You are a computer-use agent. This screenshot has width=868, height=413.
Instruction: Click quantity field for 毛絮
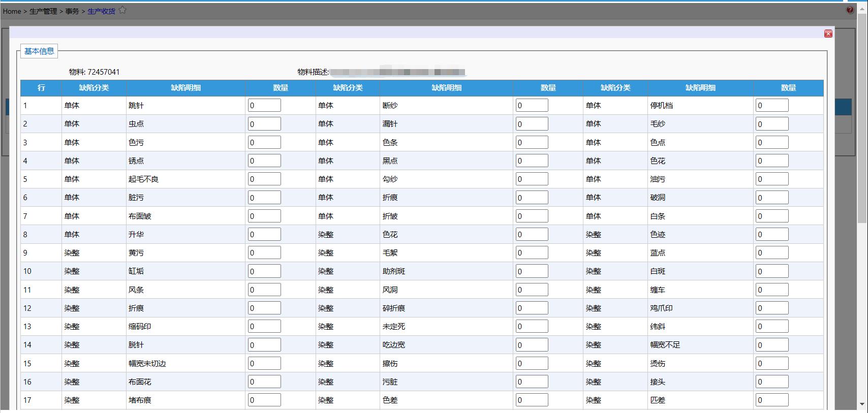[x=532, y=252]
